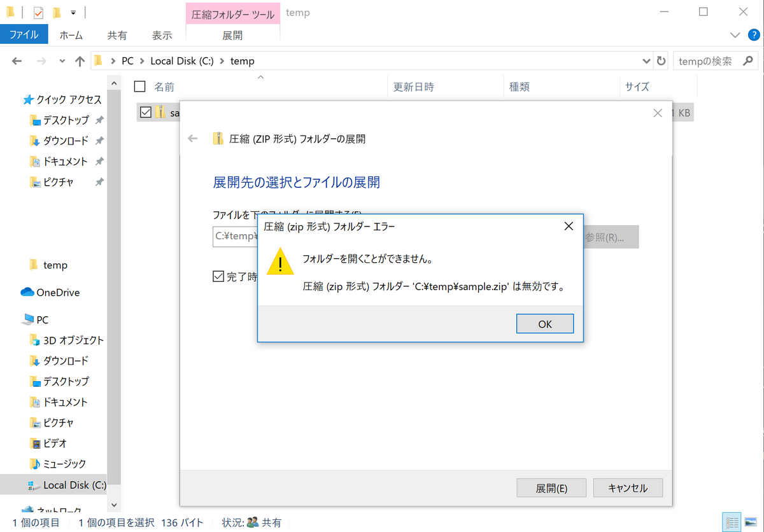
Task: Open ビデオ folder under PC
Action: [x=49, y=443]
